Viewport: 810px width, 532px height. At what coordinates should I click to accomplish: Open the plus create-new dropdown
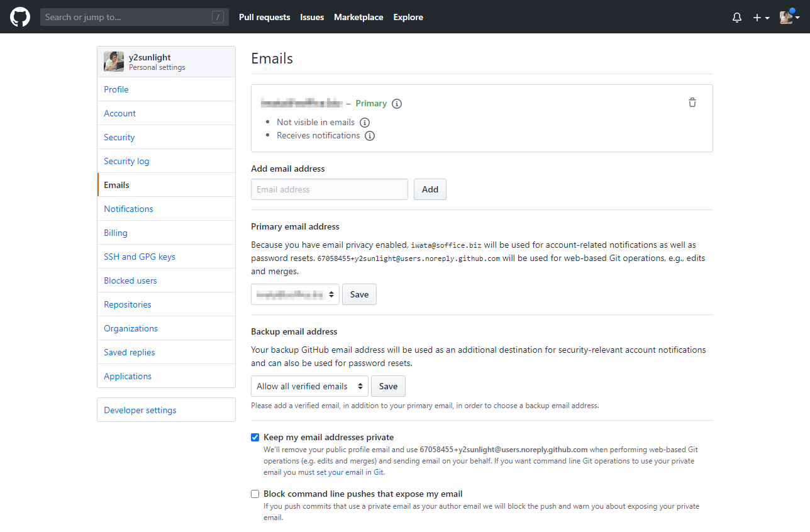coord(761,18)
